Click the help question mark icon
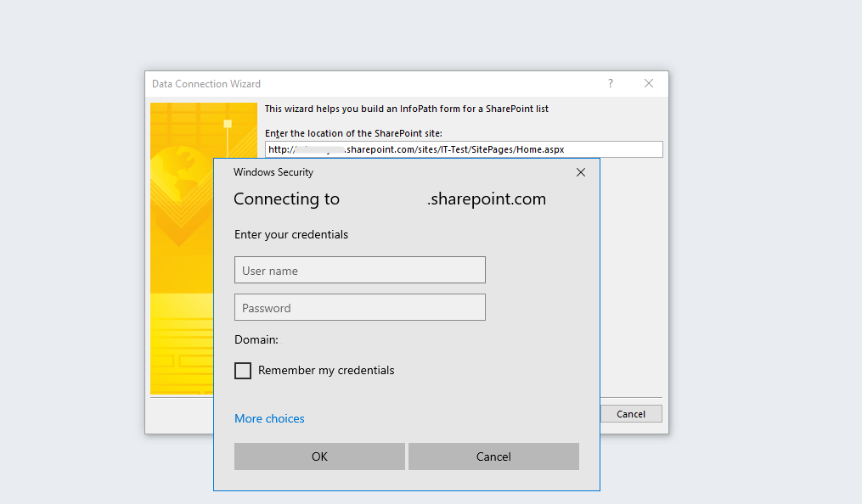Viewport: 862px width, 504px height. pos(610,83)
